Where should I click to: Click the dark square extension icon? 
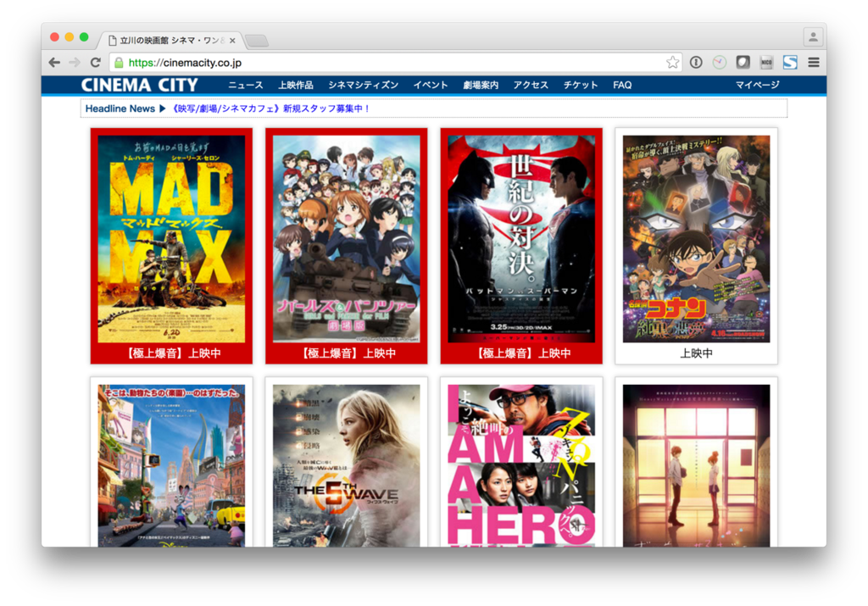click(743, 63)
